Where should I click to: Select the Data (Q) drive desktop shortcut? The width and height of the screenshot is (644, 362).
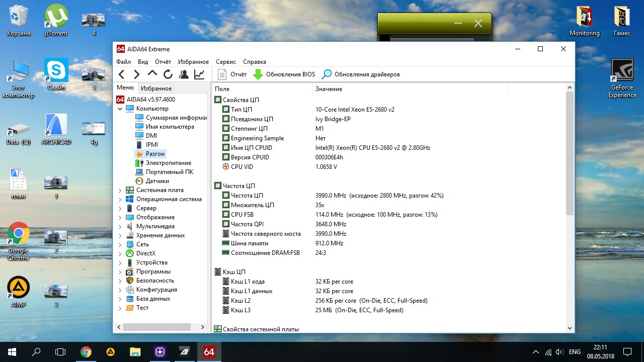[19, 134]
